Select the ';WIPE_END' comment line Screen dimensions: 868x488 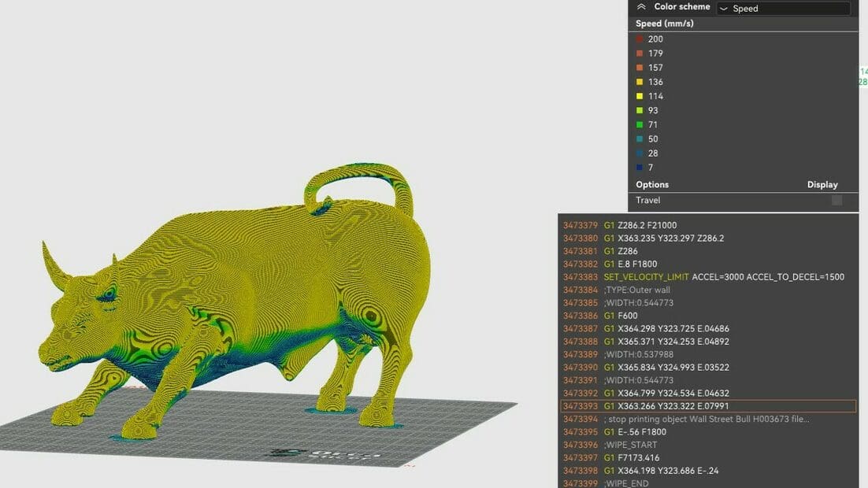pos(709,483)
